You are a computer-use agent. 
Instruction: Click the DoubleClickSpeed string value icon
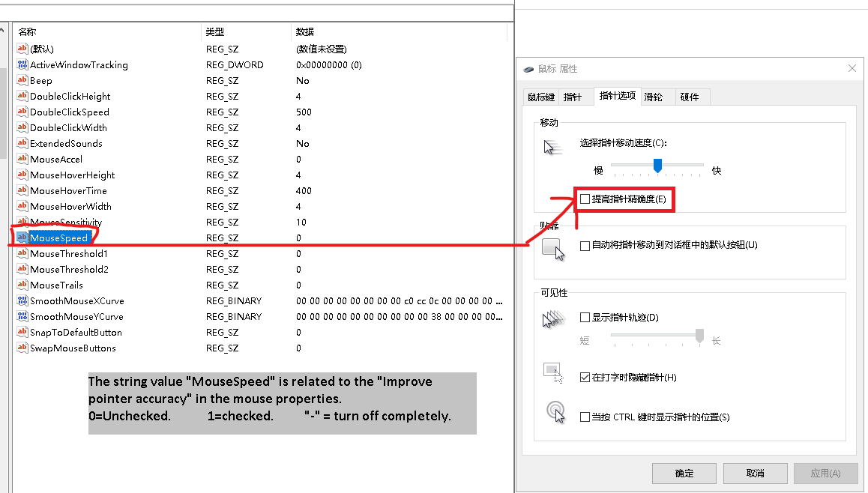[22, 112]
